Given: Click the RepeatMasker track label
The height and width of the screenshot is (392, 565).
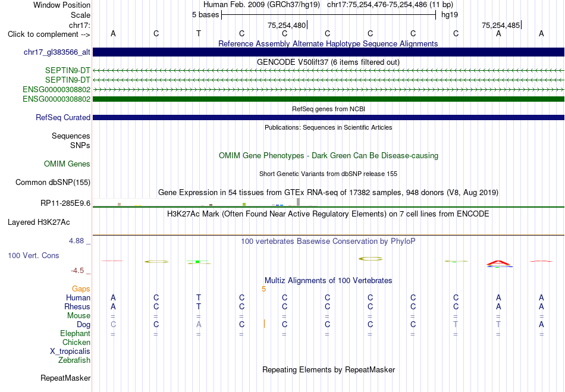Looking at the screenshot, I should [x=65, y=378].
